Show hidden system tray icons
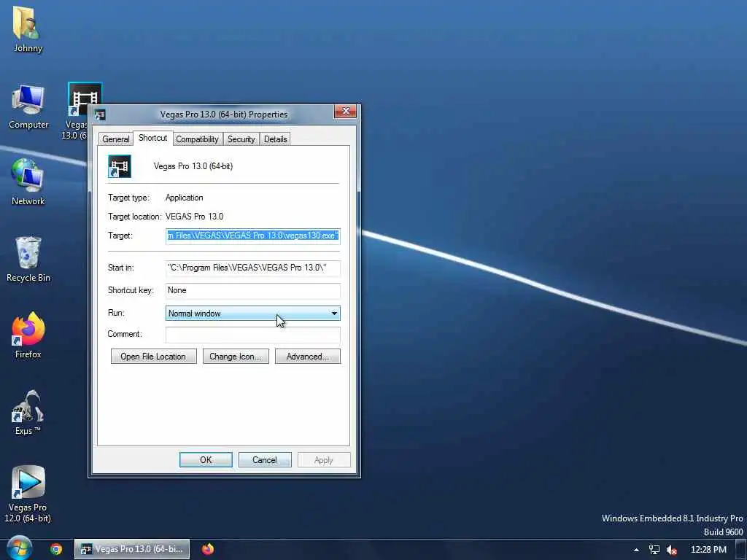747x560 pixels. [x=636, y=550]
